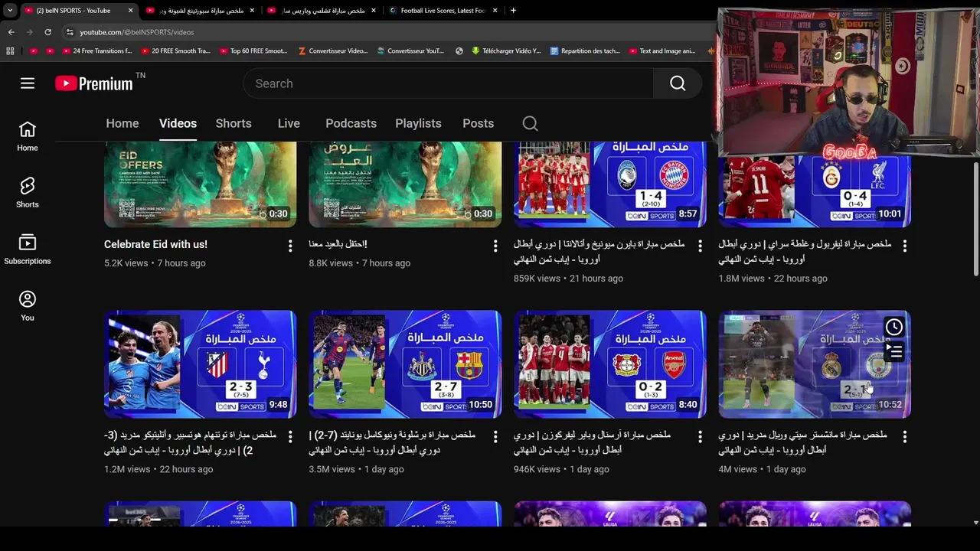The image size is (980, 551).
Task: Click site info icon in address bar
Action: (70, 32)
